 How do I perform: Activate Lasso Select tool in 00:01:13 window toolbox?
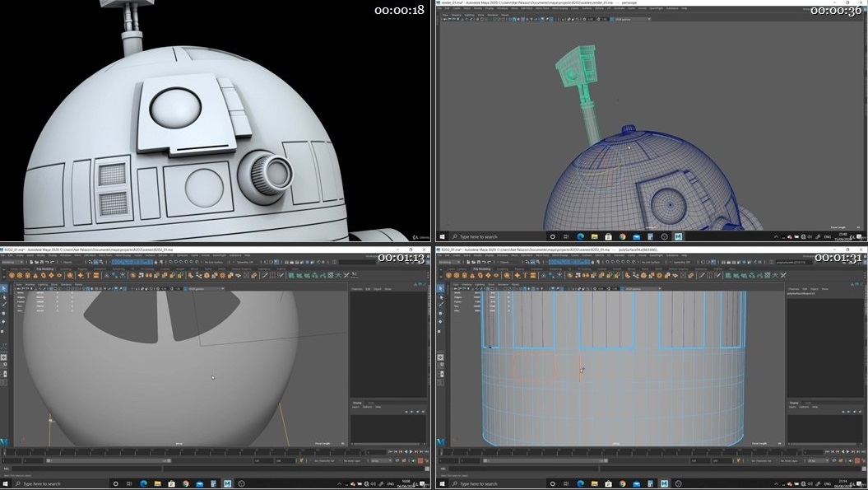pyautogui.click(x=4, y=297)
